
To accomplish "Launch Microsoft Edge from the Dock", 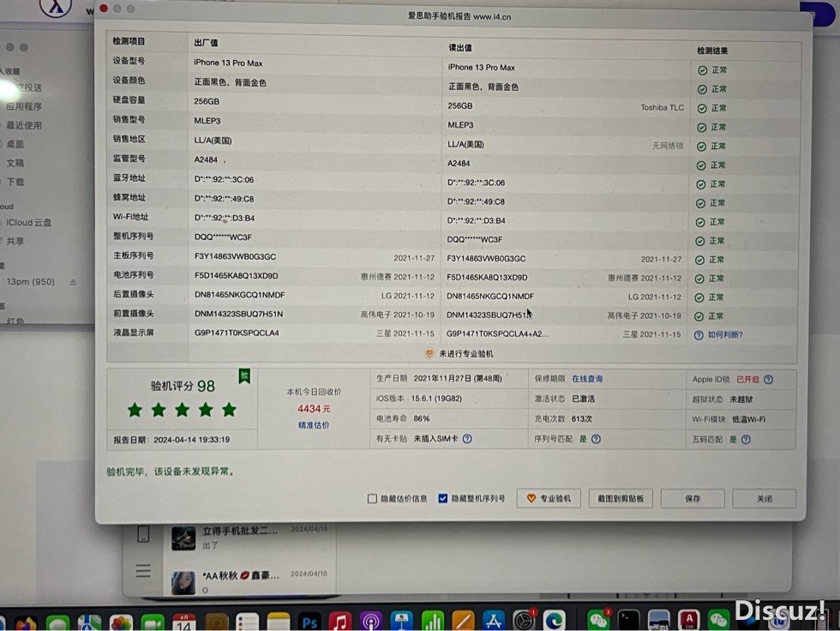I will (x=555, y=621).
